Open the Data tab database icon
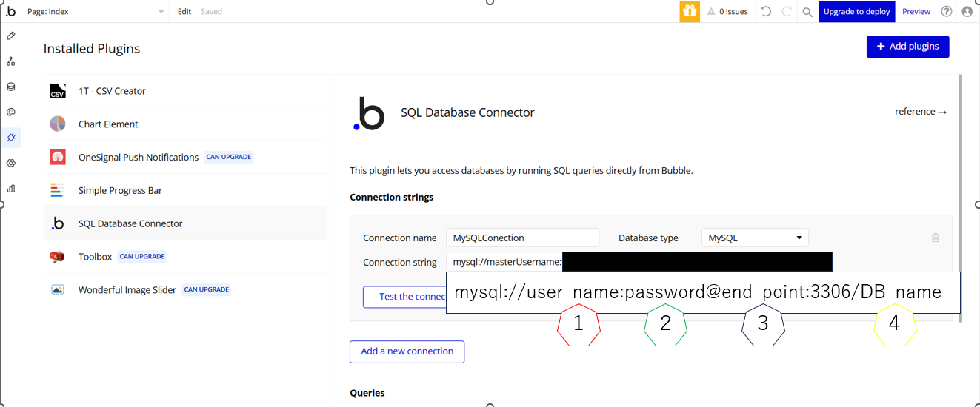Image resolution: width=980 pixels, height=407 pixels. [x=11, y=87]
